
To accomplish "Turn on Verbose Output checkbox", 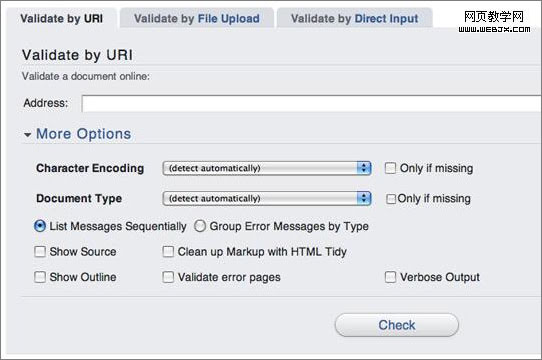I will [390, 277].
